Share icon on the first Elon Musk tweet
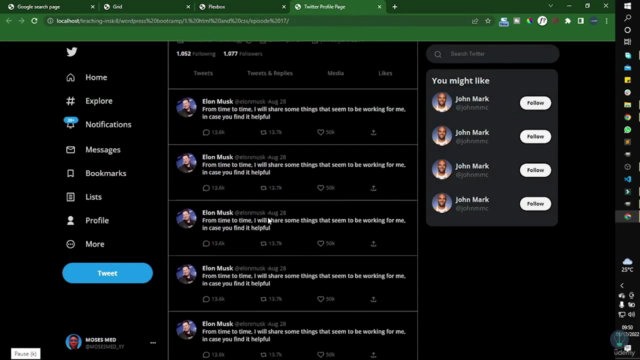Image resolution: width=640 pixels, height=360 pixels. click(373, 132)
